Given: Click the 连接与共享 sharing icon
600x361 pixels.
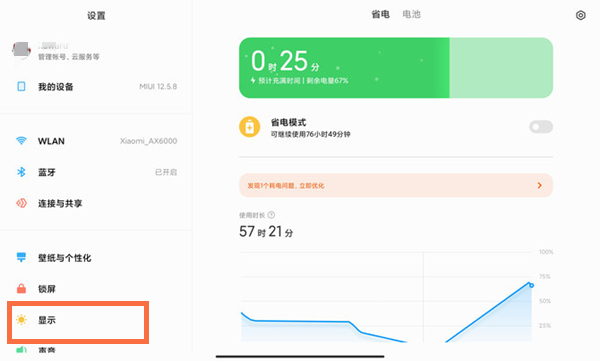Looking at the screenshot, I should point(21,203).
